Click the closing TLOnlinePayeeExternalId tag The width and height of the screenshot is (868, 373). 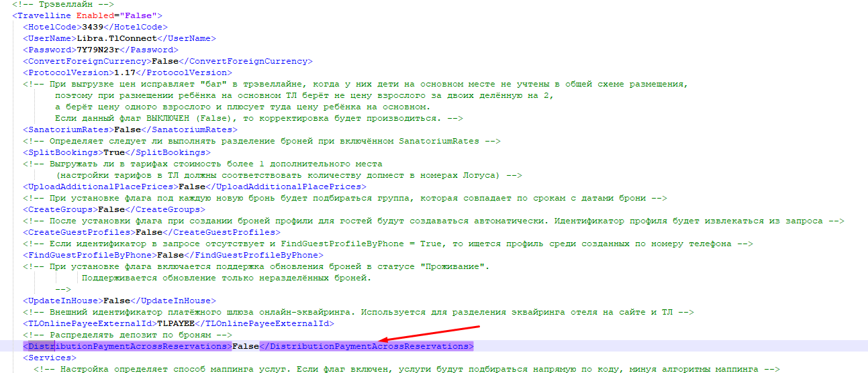click(x=263, y=323)
